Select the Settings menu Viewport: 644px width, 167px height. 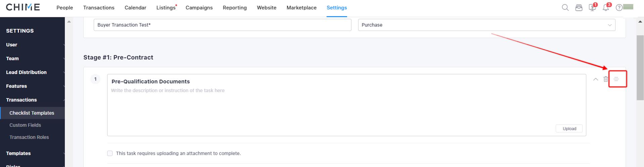[337, 8]
